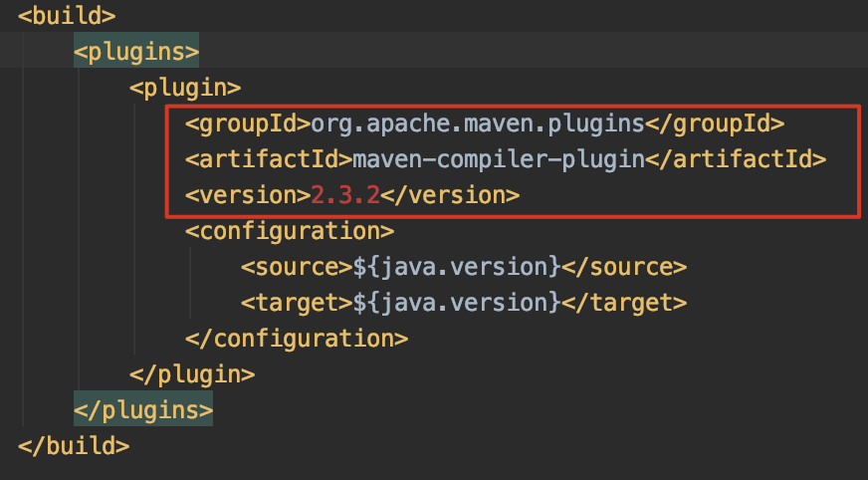Click the opening groupId tag

248,123
